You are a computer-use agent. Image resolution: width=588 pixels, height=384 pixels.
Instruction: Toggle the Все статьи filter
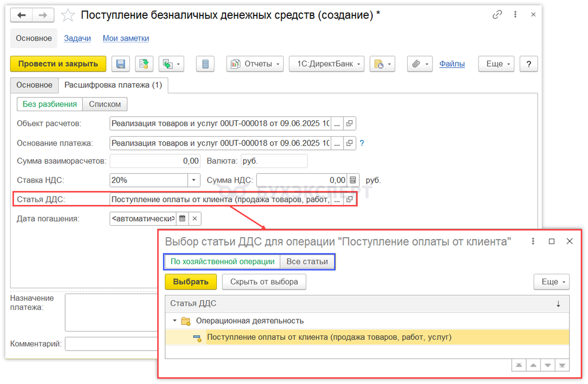pos(307,262)
